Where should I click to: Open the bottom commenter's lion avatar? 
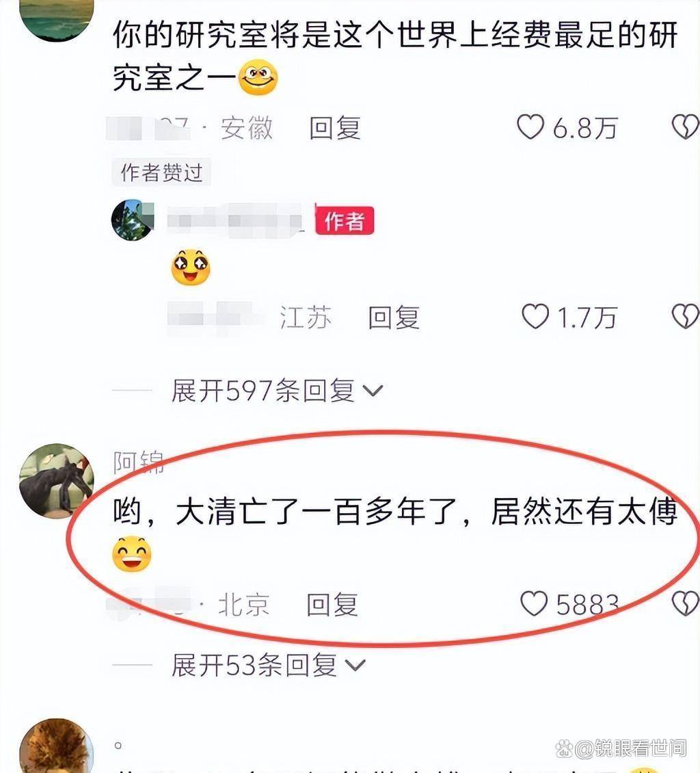56,746
